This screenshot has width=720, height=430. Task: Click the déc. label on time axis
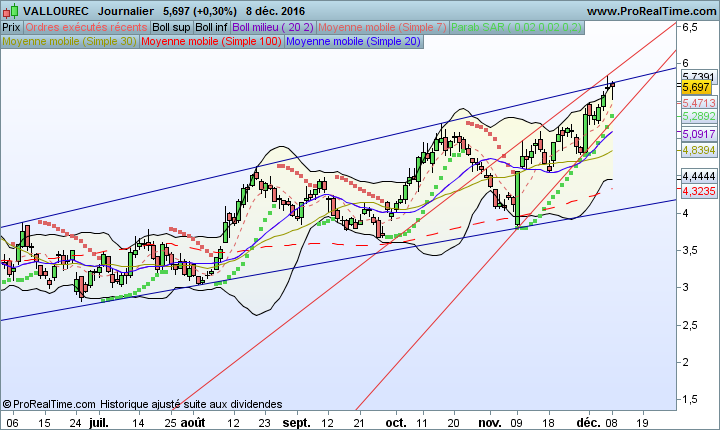pyautogui.click(x=588, y=423)
